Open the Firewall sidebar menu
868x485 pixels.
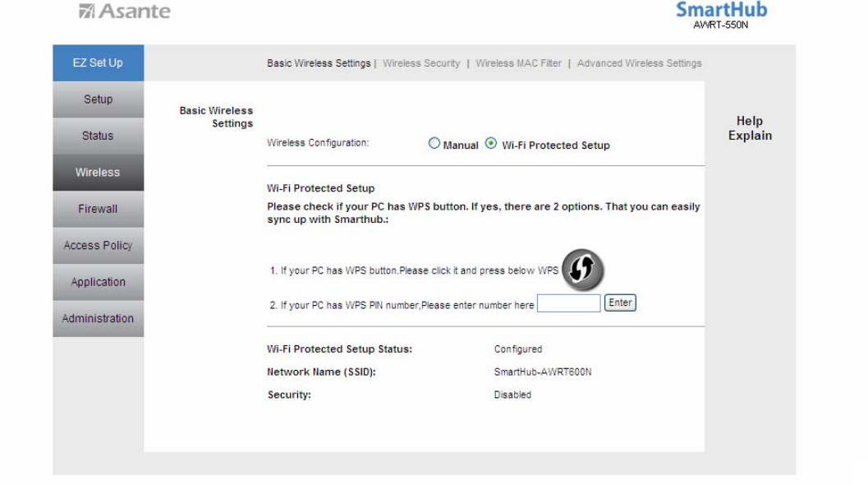[98, 209]
